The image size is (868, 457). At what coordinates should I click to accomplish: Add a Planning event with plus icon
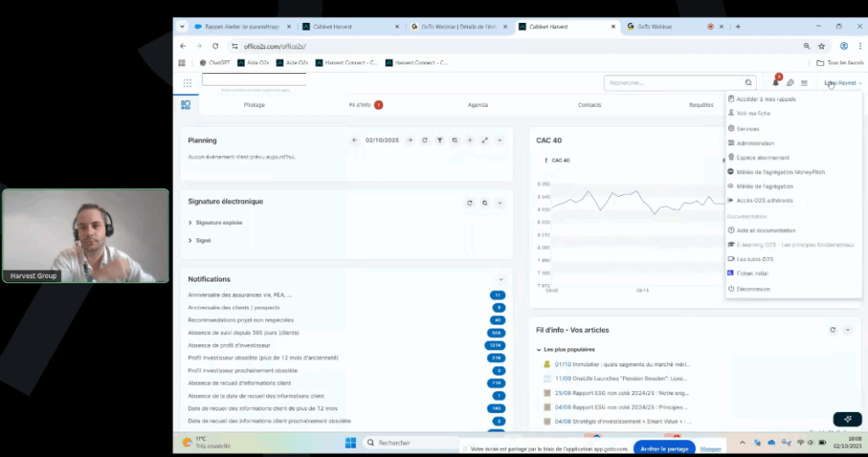click(470, 140)
